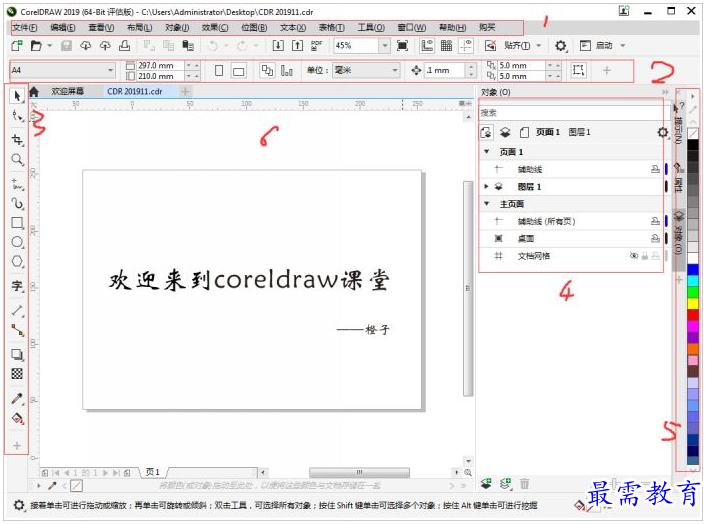Open Objects docker options gear

(662, 132)
